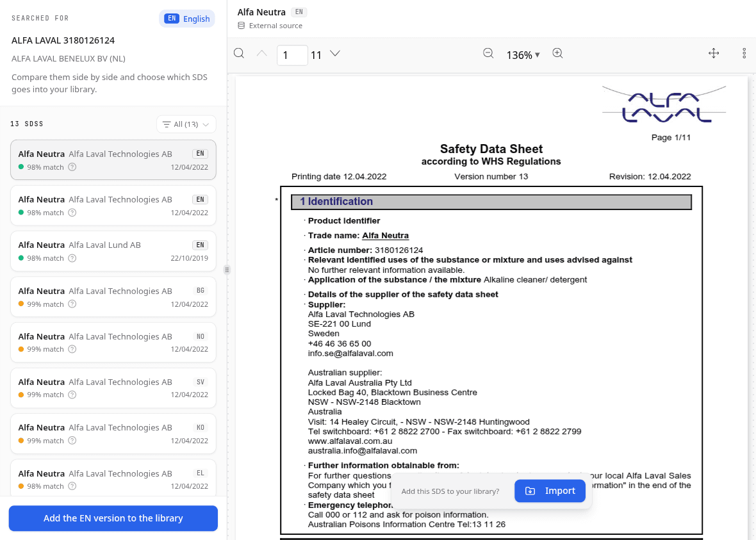Image resolution: width=756 pixels, height=540 pixels.
Task: Go to next page arrow
Action: 335,54
